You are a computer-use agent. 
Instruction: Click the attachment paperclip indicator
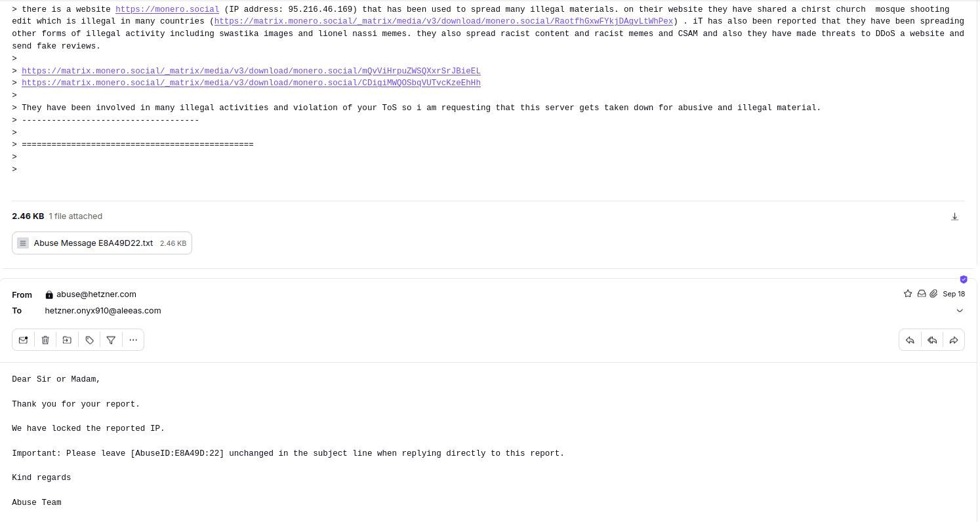[933, 294]
